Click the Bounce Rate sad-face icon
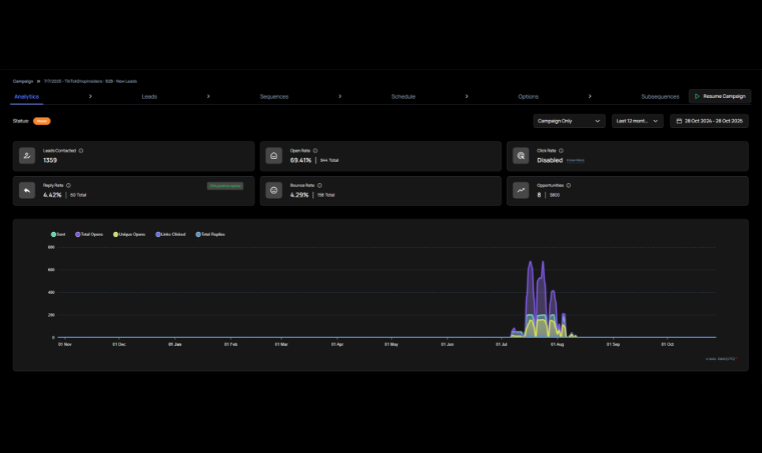The width and height of the screenshot is (762, 453). coord(274,191)
